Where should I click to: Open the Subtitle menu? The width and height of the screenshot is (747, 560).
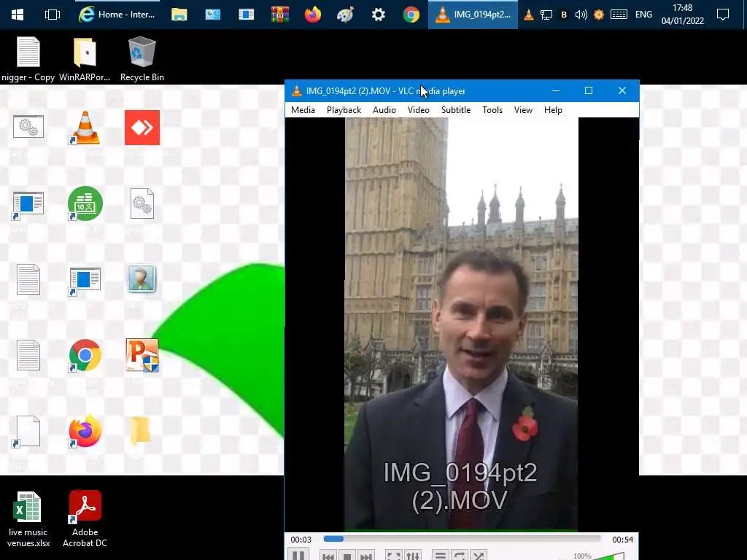click(456, 110)
